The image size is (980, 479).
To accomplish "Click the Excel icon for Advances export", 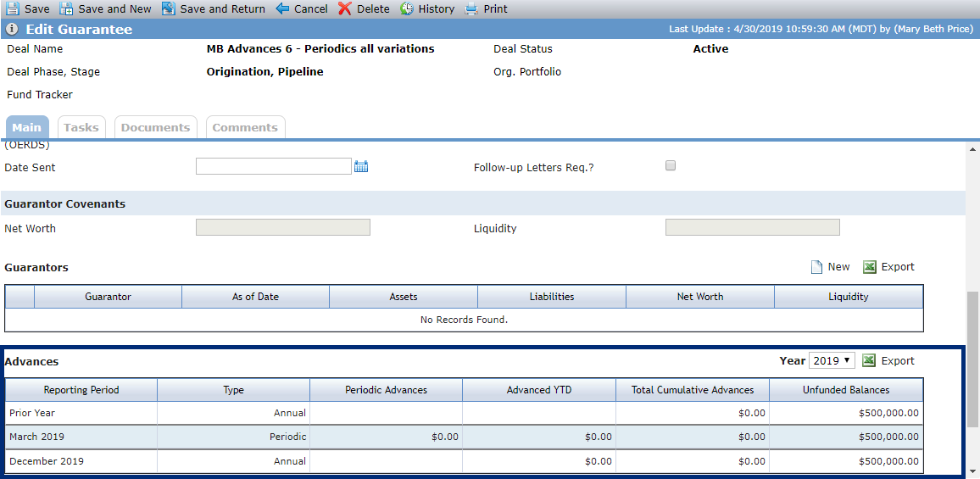I will pos(870,361).
